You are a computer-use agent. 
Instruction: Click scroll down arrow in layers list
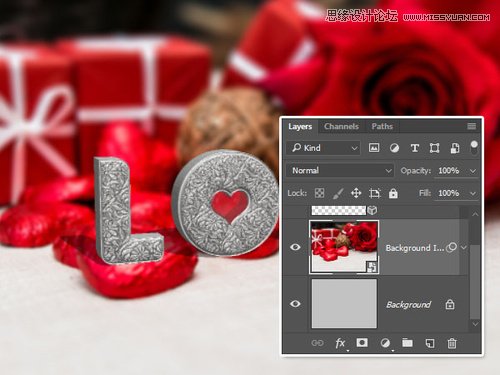[x=475, y=324]
